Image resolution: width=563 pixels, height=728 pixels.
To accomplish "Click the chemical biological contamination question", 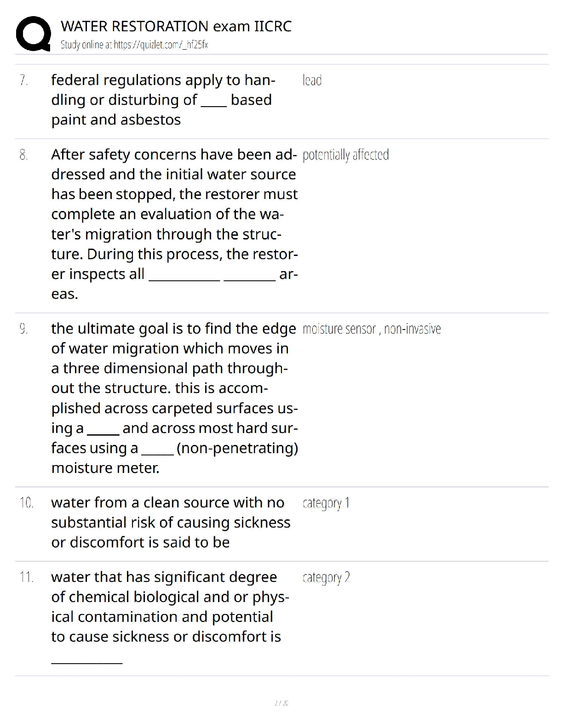I will 169,607.
